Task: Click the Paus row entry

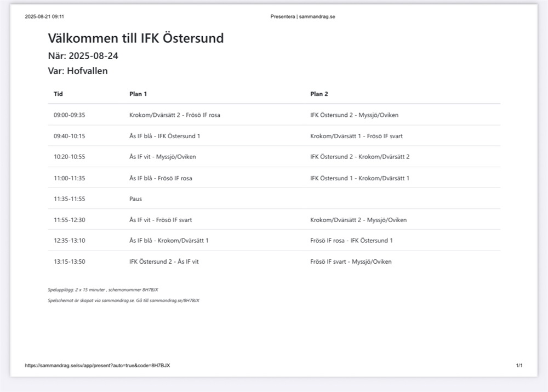Action: click(x=135, y=199)
